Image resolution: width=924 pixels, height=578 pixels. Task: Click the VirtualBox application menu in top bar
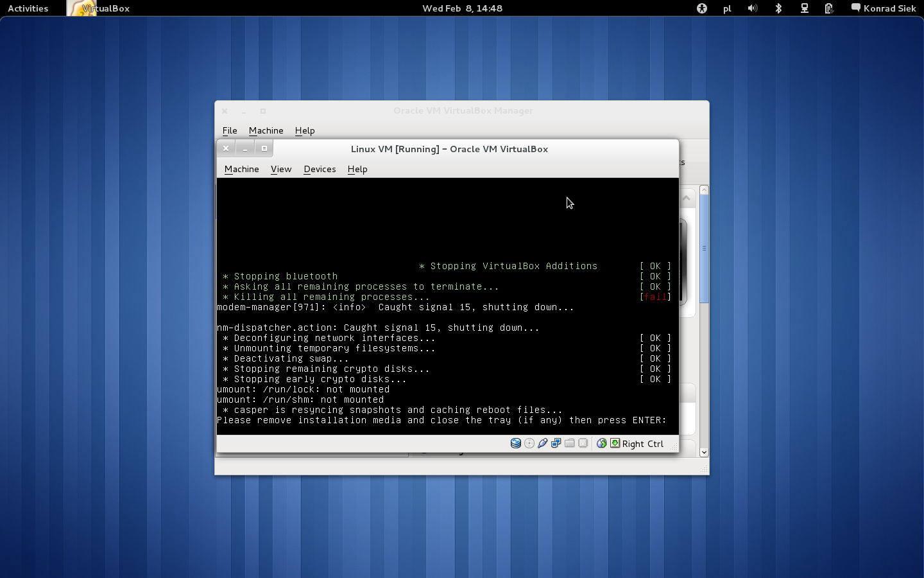click(99, 8)
